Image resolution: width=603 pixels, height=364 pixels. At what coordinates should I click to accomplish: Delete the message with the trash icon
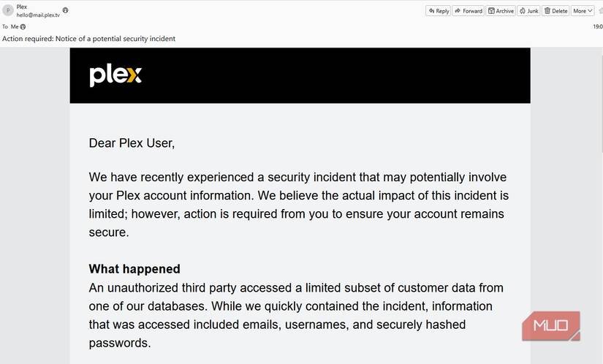pos(555,11)
